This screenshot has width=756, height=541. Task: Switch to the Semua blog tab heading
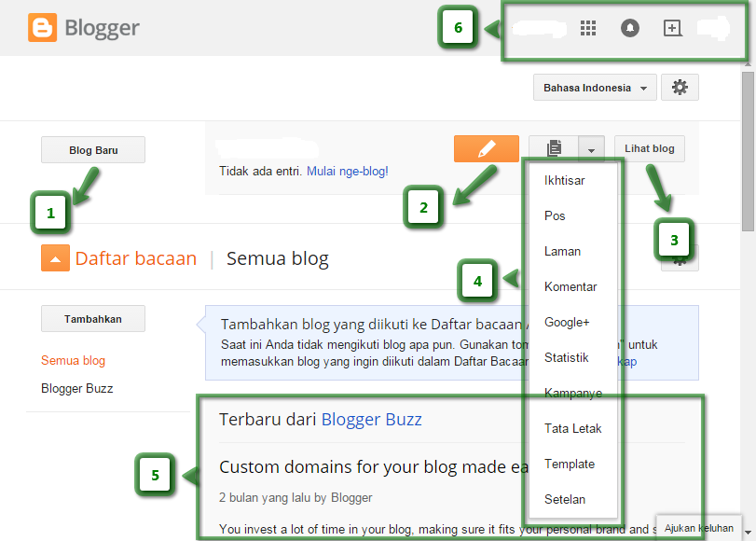pos(278,258)
